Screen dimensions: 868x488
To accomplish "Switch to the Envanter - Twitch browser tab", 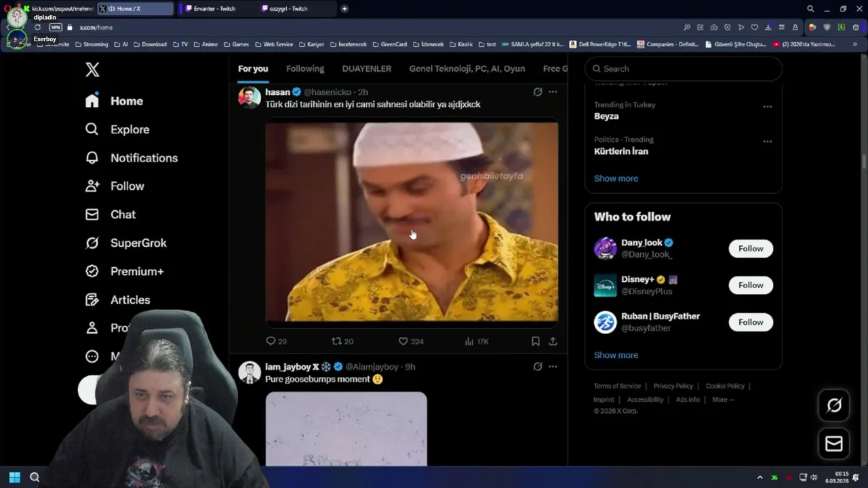I will click(218, 9).
